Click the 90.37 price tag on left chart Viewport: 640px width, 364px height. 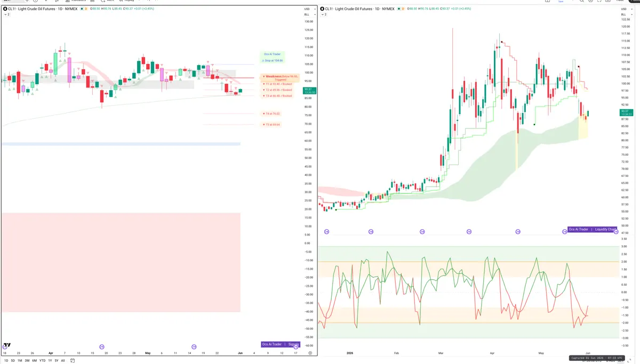pos(309,91)
